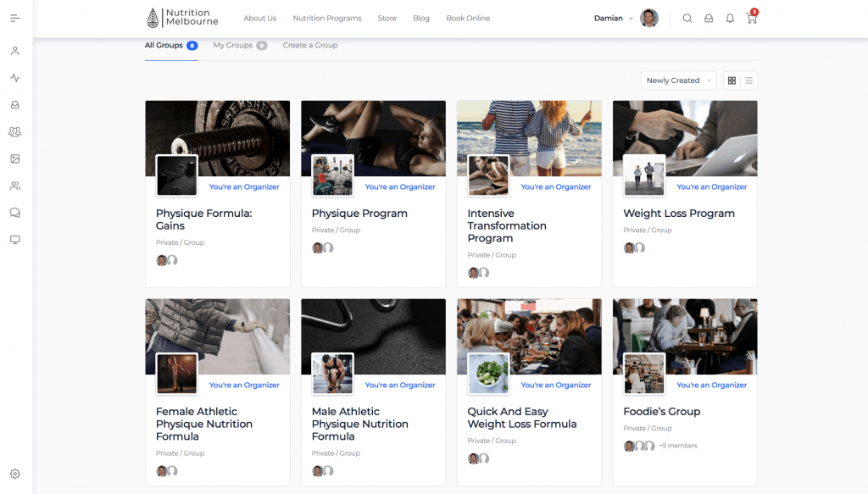The height and width of the screenshot is (494, 868).
Task: Click the Foodie's Group avatar thumbnail
Action: point(644,374)
